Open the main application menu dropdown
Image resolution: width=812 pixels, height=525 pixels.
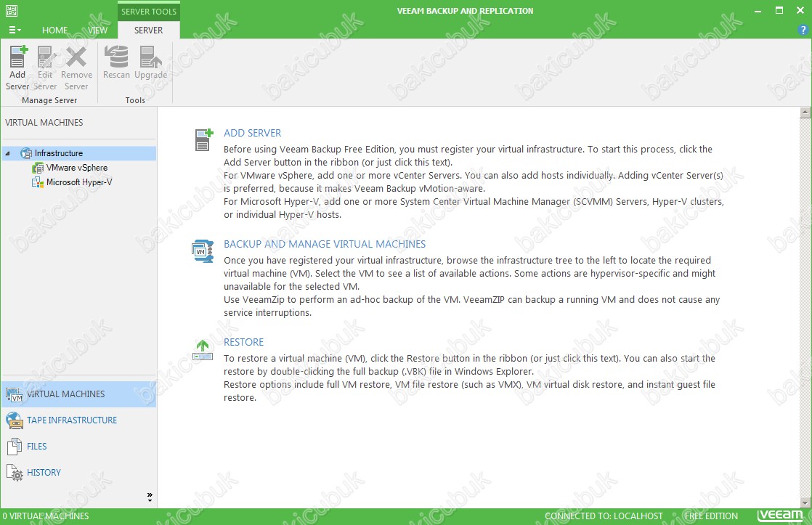[15, 30]
